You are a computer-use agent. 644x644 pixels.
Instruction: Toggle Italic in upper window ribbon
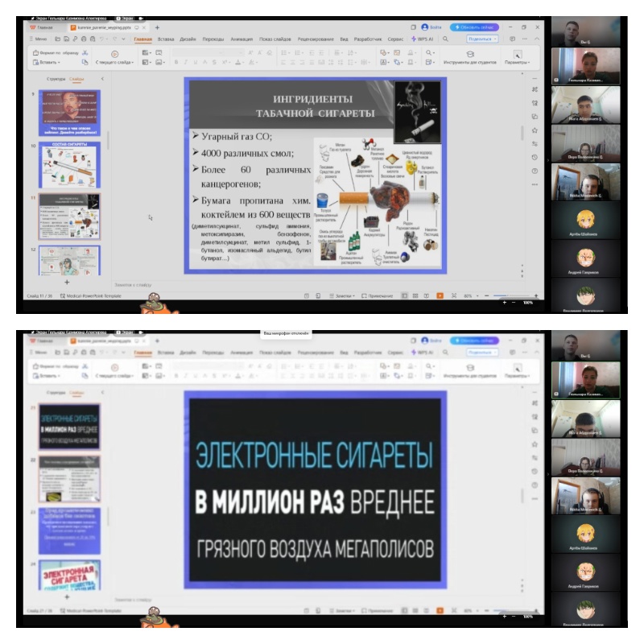[186, 62]
